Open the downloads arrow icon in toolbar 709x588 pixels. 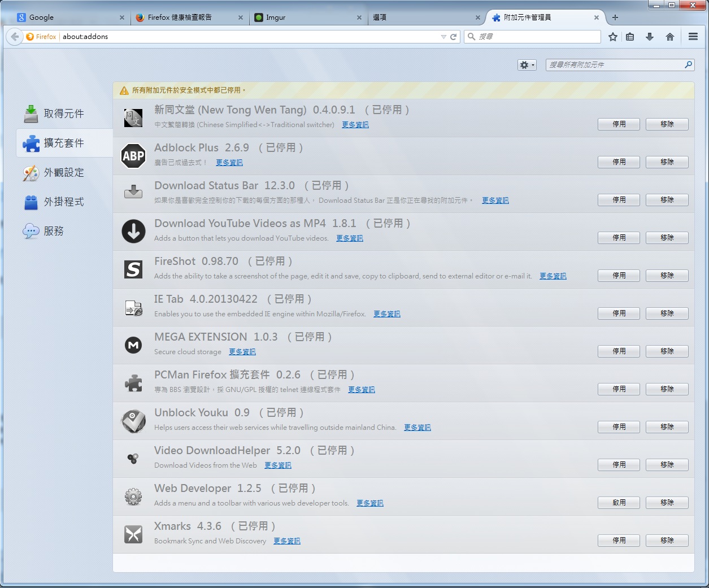[650, 37]
